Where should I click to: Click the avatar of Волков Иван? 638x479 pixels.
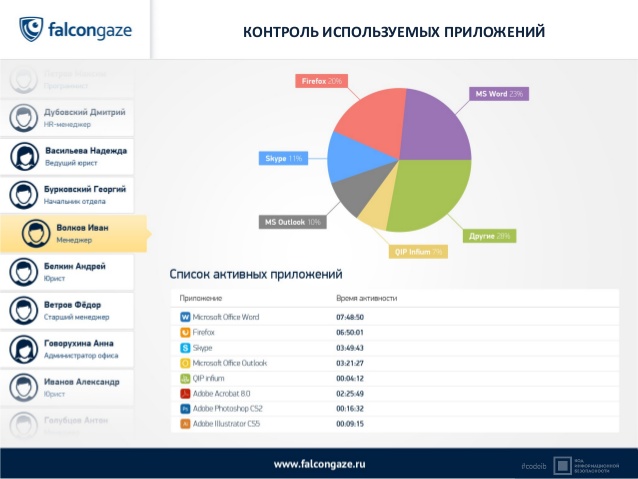(36, 234)
